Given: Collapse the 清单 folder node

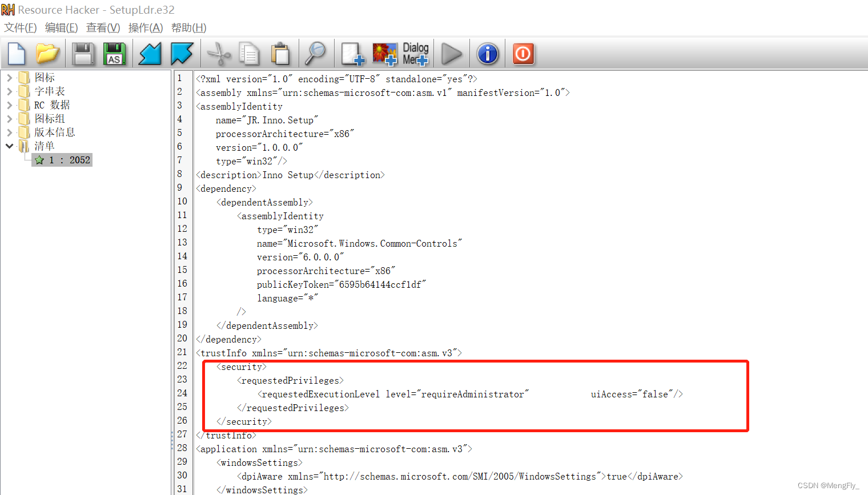Looking at the screenshot, I should 9,146.
